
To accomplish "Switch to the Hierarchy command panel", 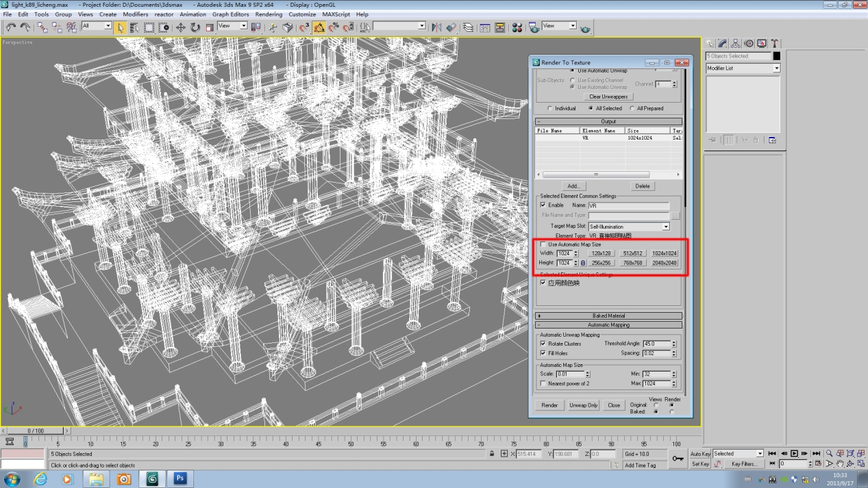I will coord(736,43).
